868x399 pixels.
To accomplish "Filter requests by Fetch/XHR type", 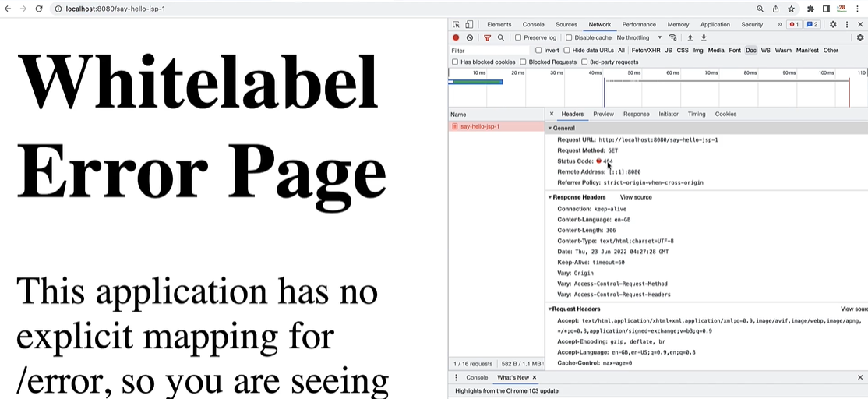I will 645,51.
